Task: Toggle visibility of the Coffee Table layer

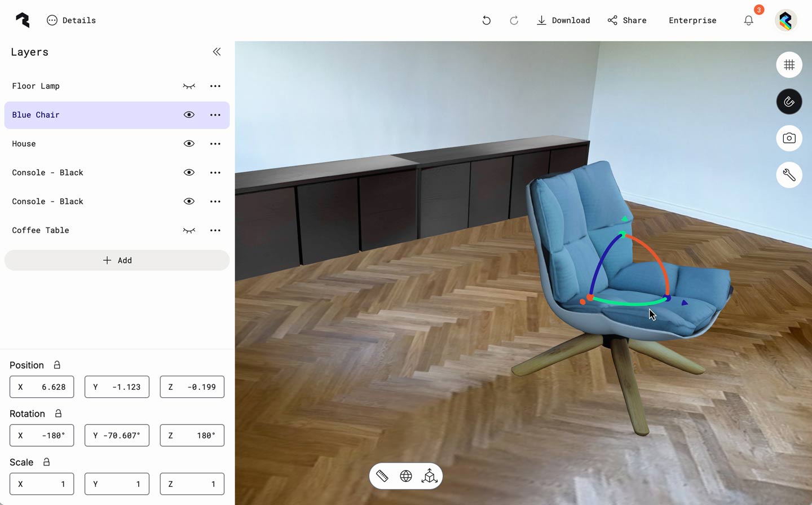Action: click(189, 230)
